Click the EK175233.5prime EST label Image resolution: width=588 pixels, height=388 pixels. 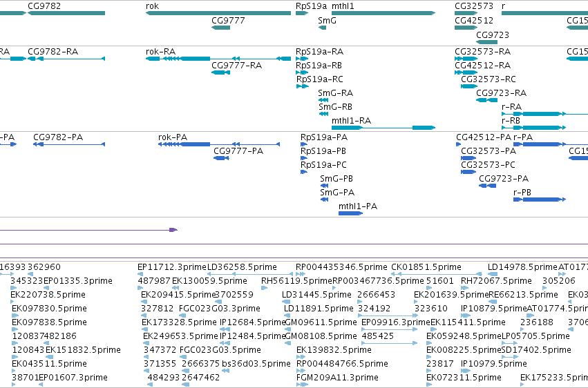554,378
